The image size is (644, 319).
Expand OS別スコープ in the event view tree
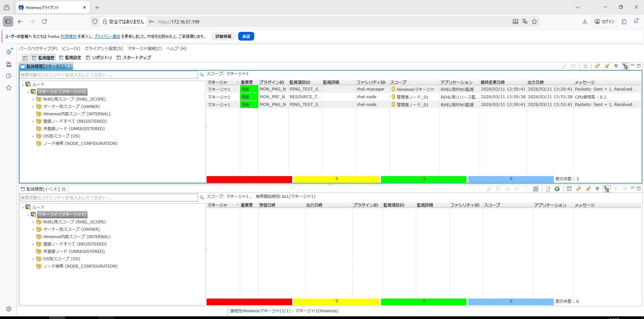tap(33, 259)
